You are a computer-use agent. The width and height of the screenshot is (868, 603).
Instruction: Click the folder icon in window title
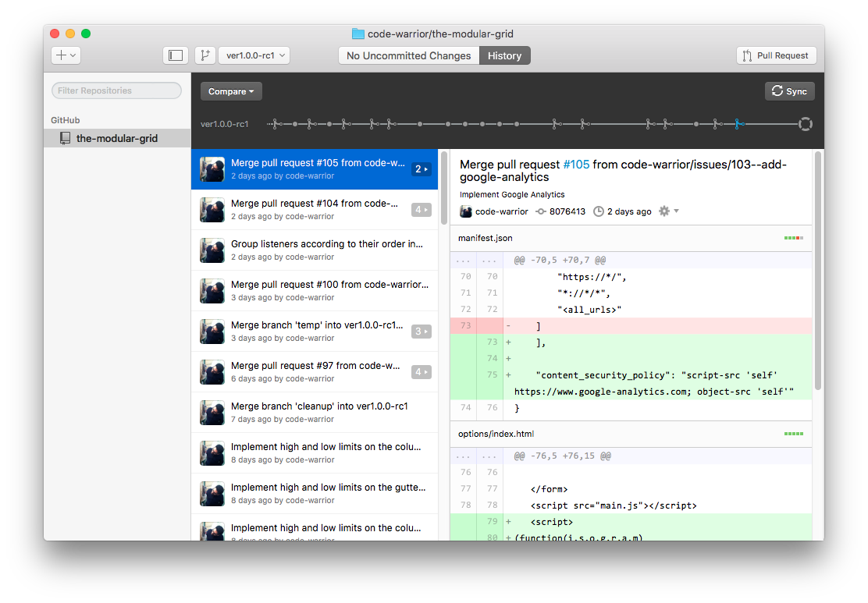(358, 34)
